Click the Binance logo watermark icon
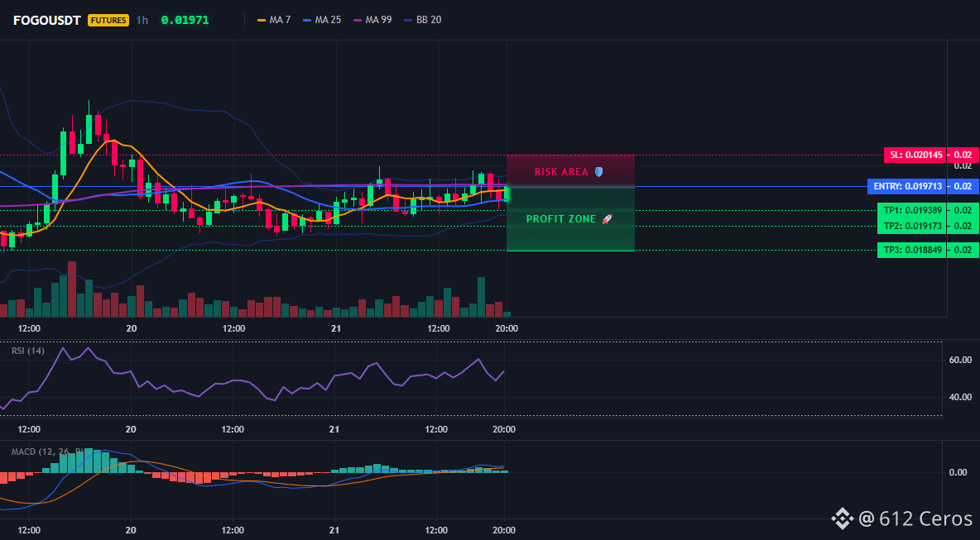The image size is (980, 540). (x=842, y=518)
